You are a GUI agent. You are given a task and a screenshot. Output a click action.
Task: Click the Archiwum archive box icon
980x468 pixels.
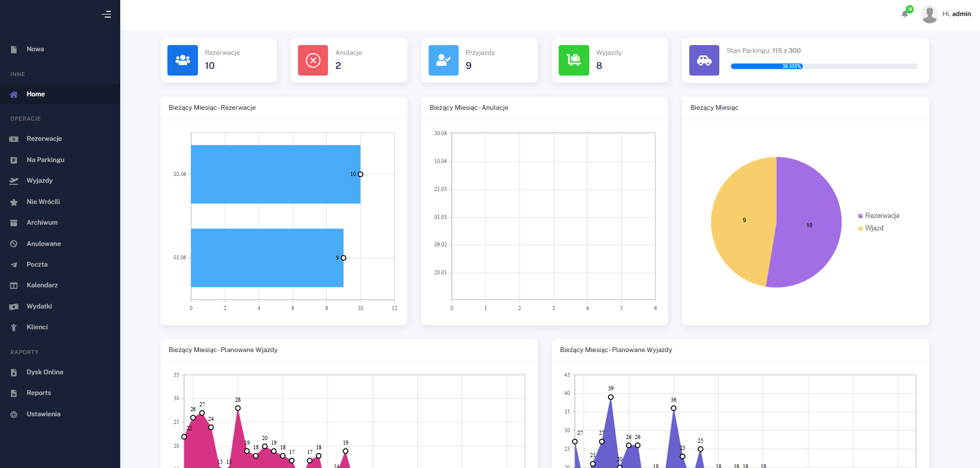click(x=14, y=223)
